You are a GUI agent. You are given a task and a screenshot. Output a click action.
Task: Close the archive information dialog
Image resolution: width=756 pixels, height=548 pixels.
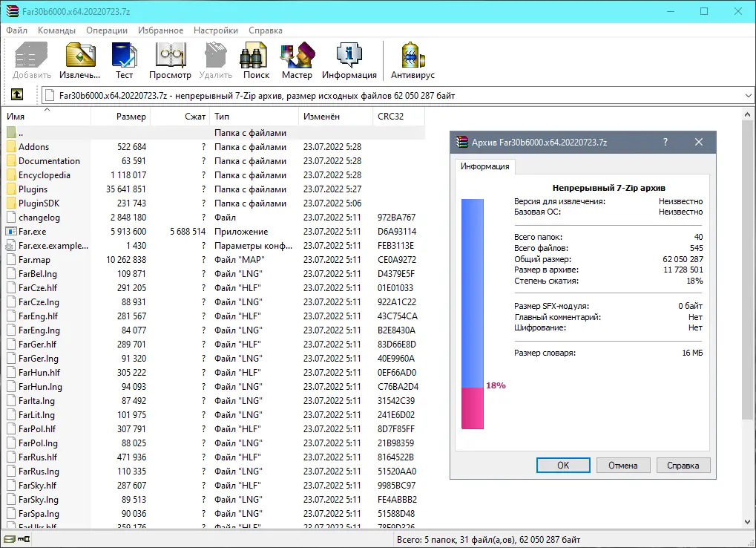[x=699, y=142]
